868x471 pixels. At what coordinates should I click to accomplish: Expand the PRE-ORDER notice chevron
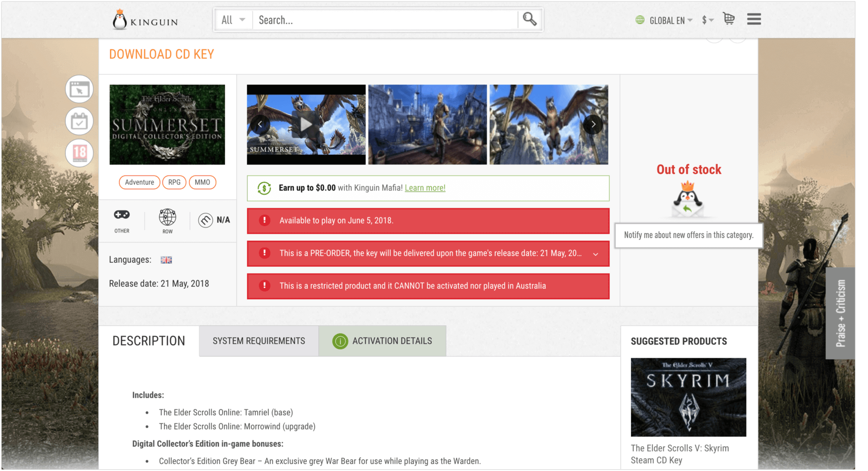595,254
